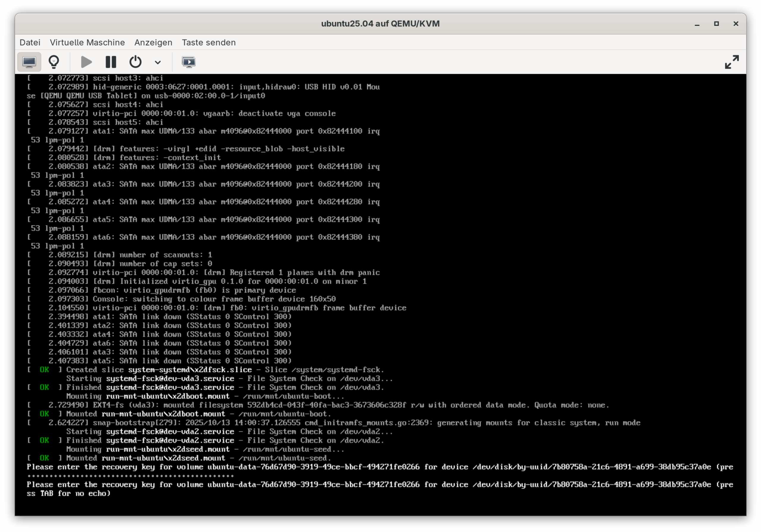
Task: Expand the shutdown options dropdown arrow
Action: pos(158,62)
